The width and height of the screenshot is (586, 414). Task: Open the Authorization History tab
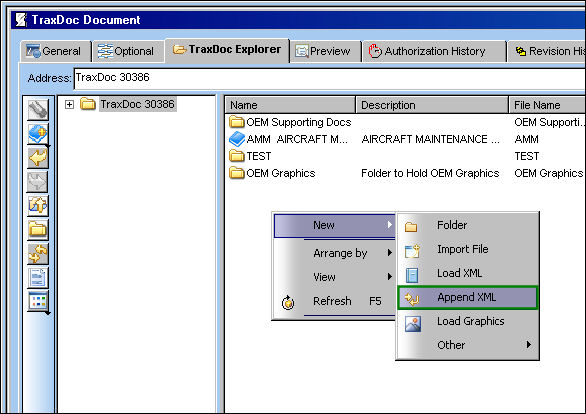pos(434,51)
